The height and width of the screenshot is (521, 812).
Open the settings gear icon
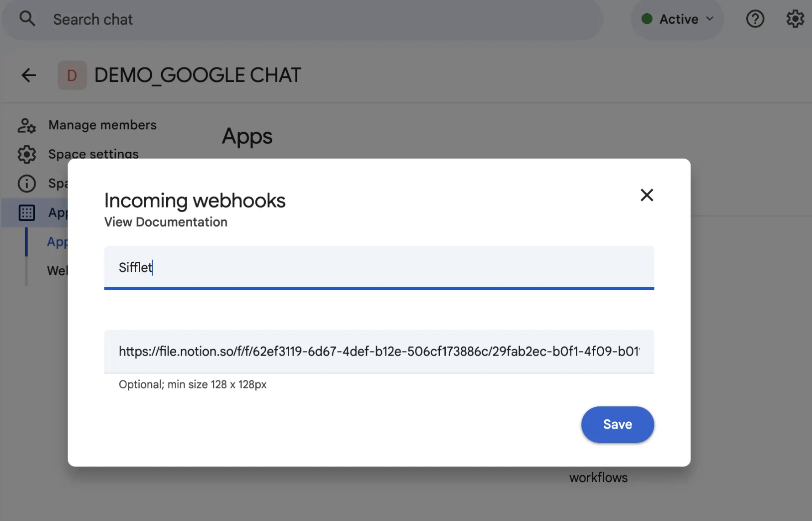point(795,19)
